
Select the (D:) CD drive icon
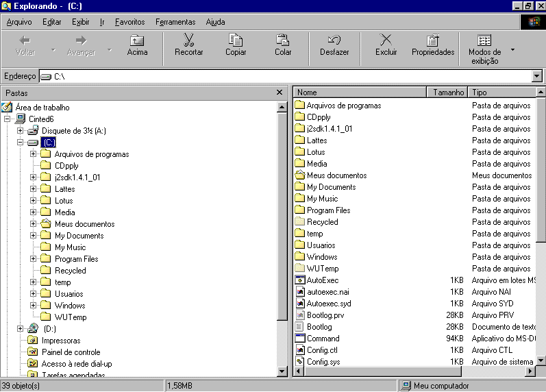[33, 328]
